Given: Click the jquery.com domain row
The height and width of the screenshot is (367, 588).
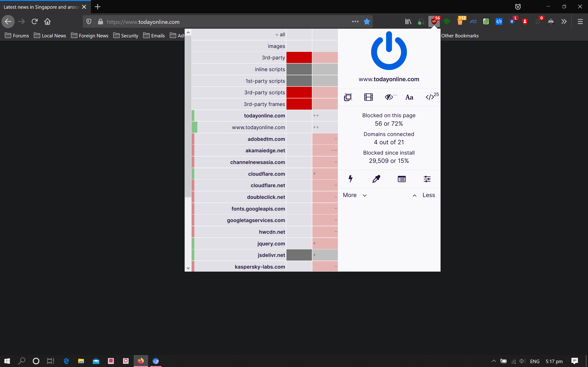Looking at the screenshot, I should (x=271, y=243).
